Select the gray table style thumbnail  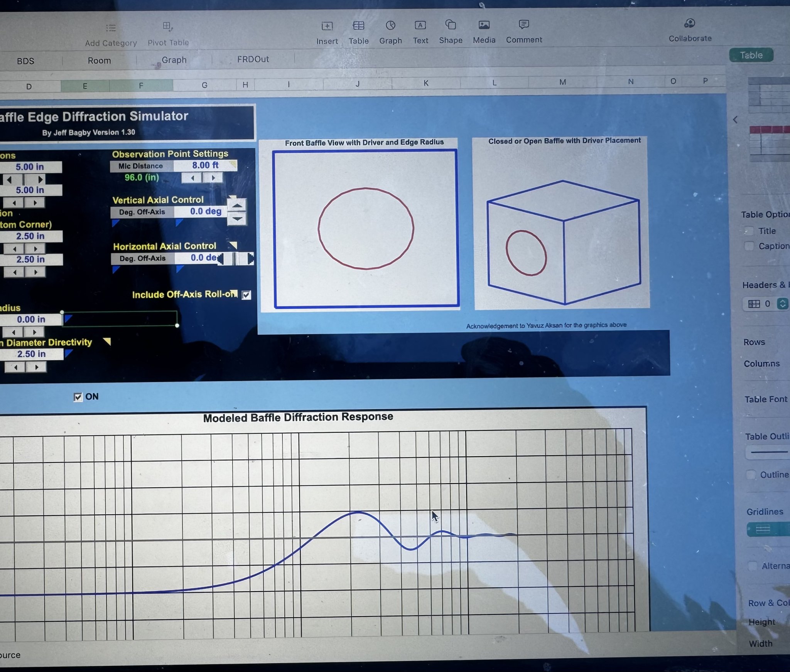click(769, 93)
